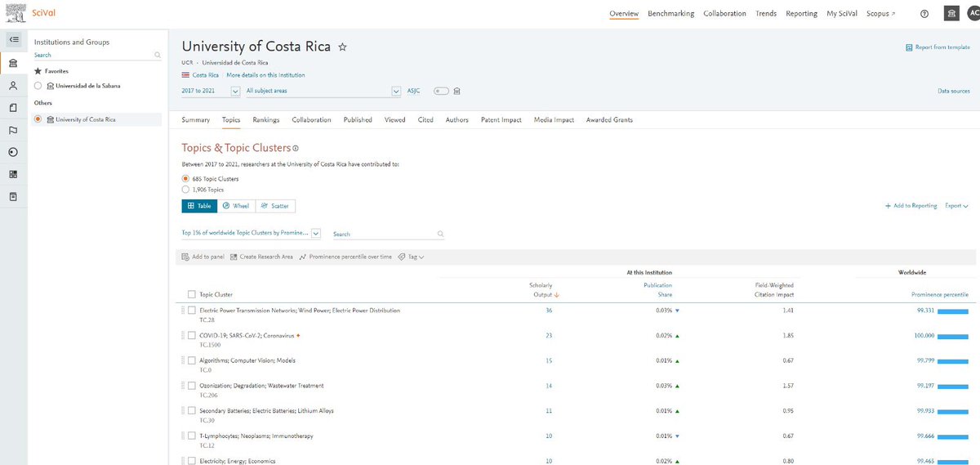Switch to the Rankings tab
Image resolution: width=980 pixels, height=465 pixels.
(266, 120)
